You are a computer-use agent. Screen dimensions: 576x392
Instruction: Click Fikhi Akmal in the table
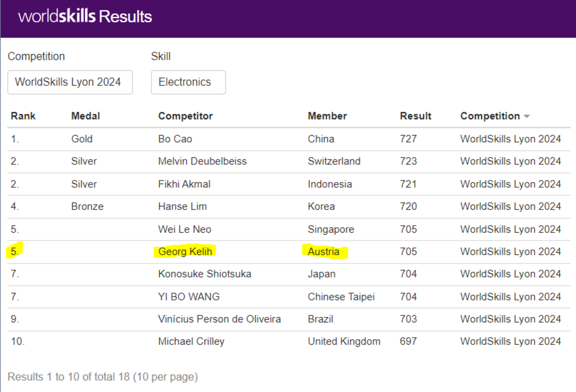tap(184, 184)
